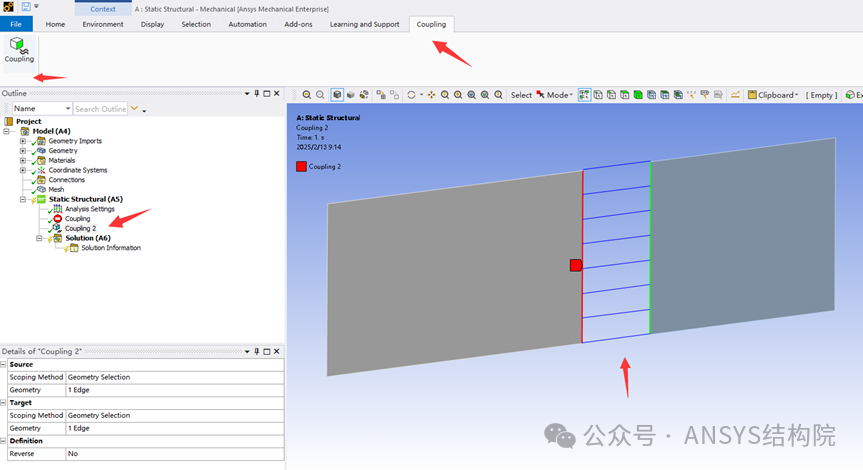
Task: Expand the Coordinate Systems tree node
Action: [23, 170]
